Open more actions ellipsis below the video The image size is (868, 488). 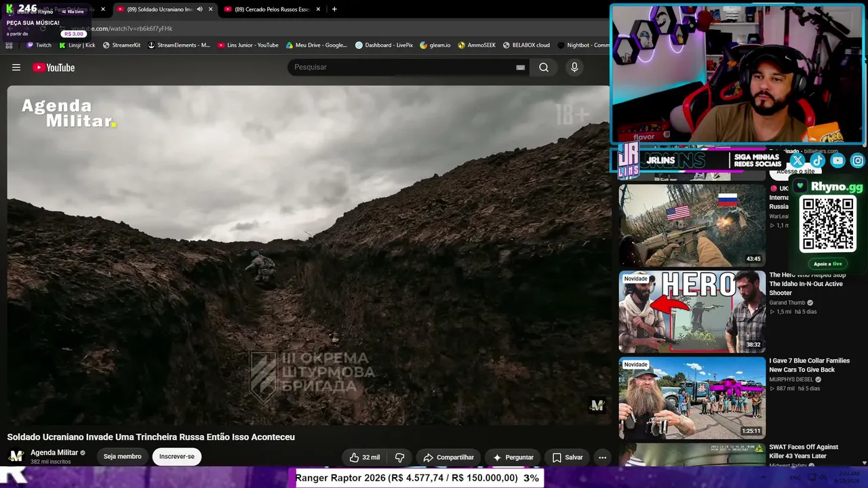click(602, 457)
